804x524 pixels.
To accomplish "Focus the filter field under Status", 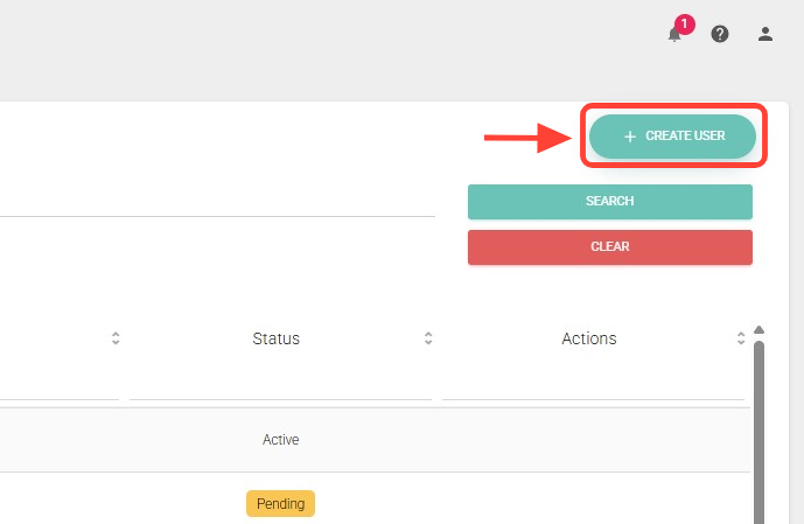I will [280, 385].
